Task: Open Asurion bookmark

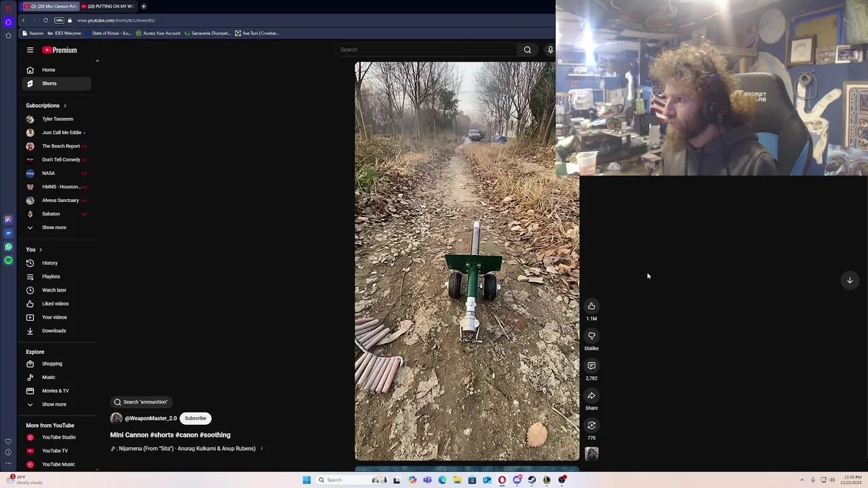Action: click(x=33, y=33)
